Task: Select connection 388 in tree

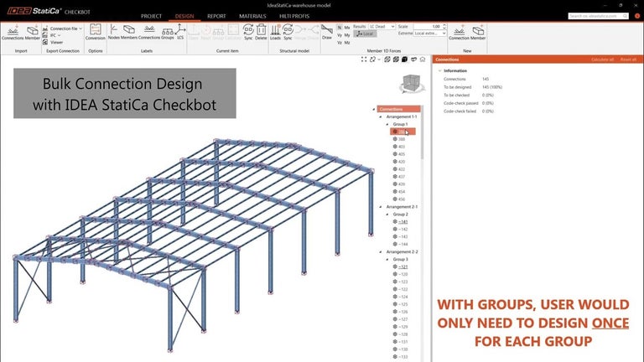Action: tap(399, 139)
